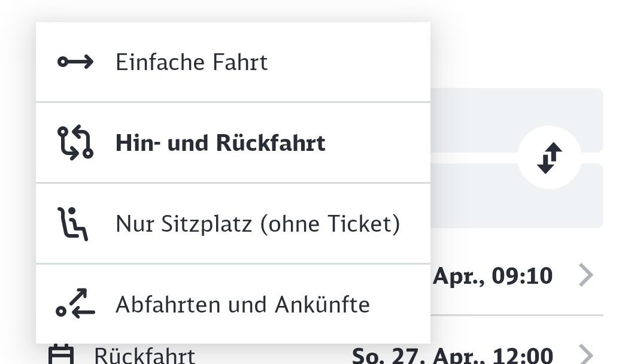Click the Rückfahrt label
This screenshot has width=631, height=364.
pos(144,355)
